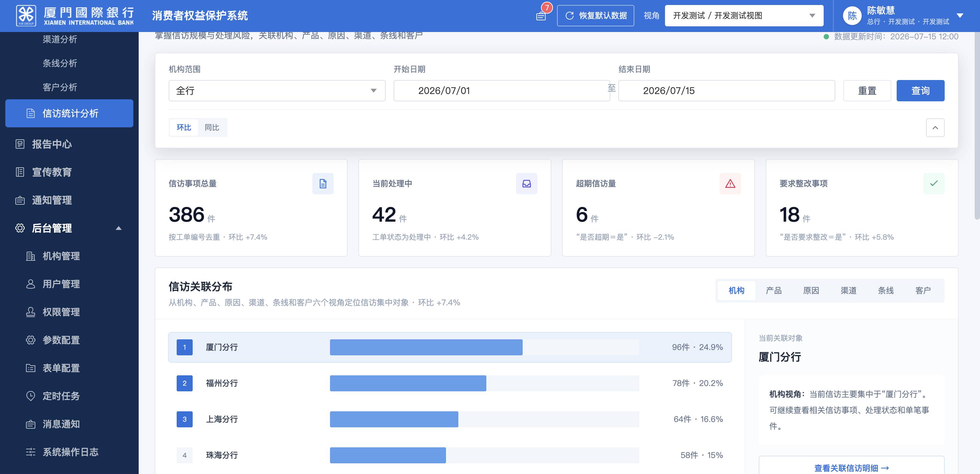
Task: Collapse the 后台管理 menu arrow
Action: tap(119, 228)
